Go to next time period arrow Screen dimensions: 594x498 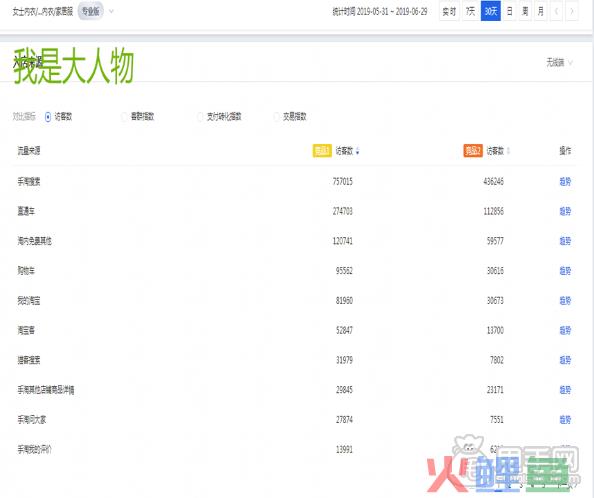572,11
